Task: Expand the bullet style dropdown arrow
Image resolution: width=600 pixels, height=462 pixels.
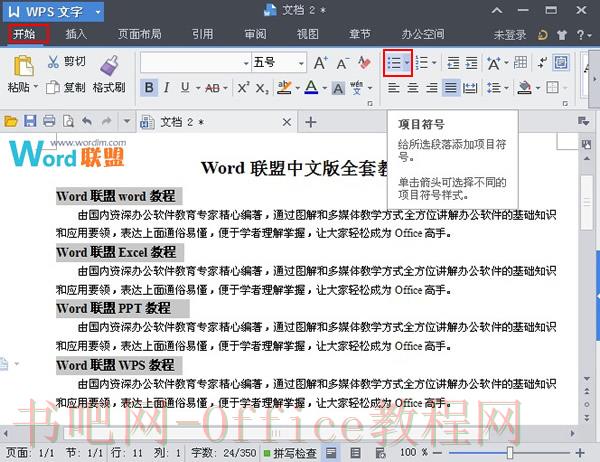Action: click(407, 62)
